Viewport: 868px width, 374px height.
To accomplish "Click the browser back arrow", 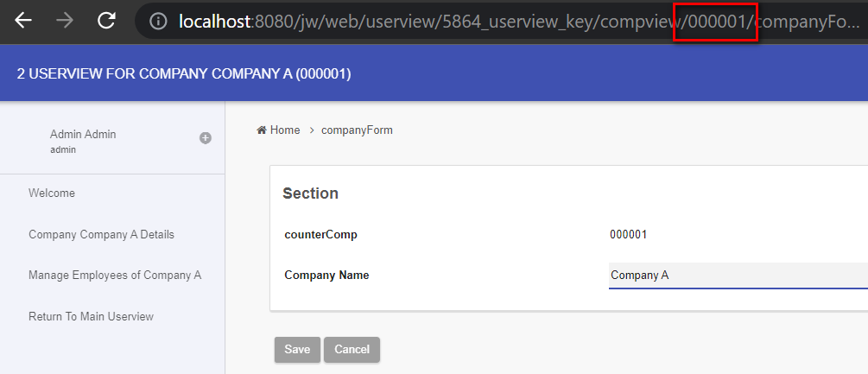I will click(23, 21).
